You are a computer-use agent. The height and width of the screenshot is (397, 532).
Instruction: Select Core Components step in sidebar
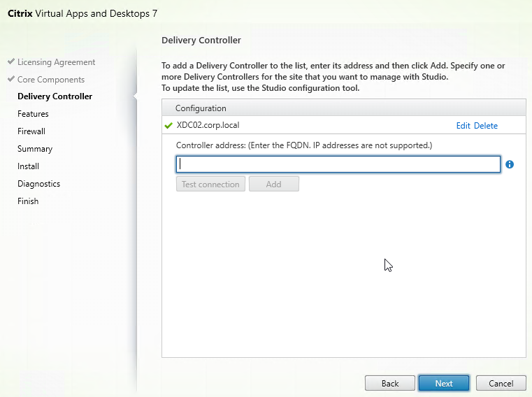click(51, 80)
